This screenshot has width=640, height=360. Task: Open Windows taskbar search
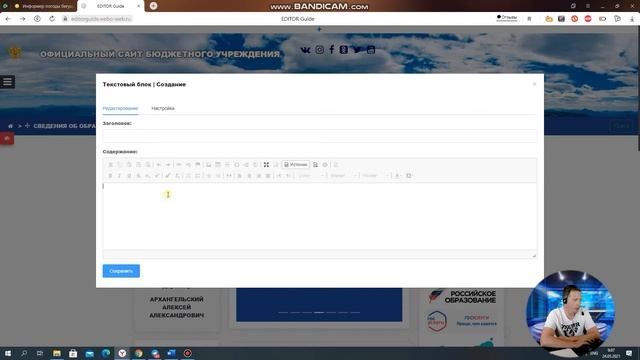click(x=24, y=353)
